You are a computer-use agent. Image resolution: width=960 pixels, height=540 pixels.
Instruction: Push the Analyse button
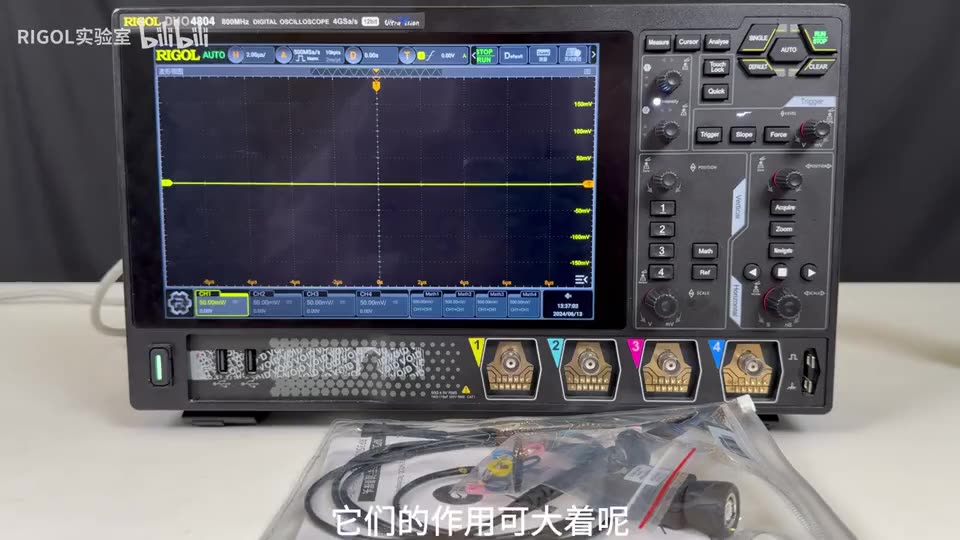[718, 42]
